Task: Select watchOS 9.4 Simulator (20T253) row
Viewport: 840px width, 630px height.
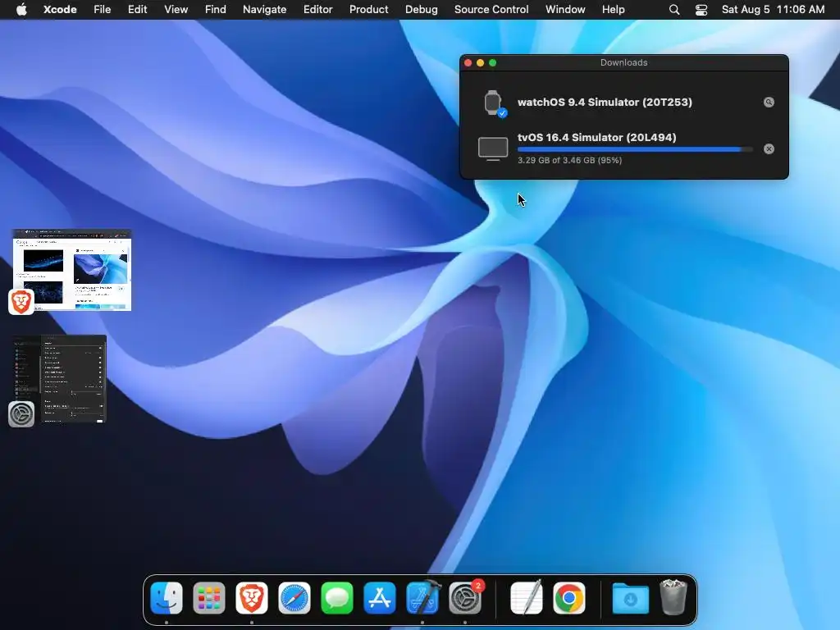Action: coord(624,103)
